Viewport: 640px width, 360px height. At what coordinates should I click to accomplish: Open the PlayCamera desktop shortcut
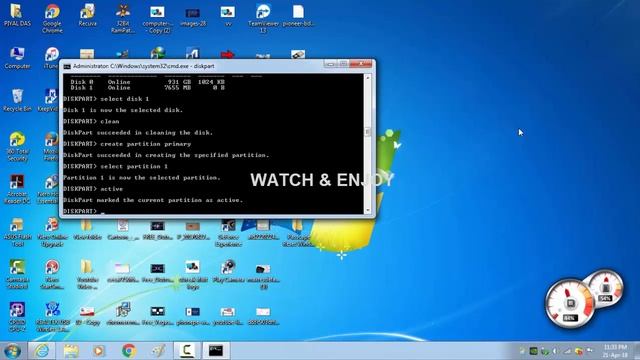(x=228, y=271)
